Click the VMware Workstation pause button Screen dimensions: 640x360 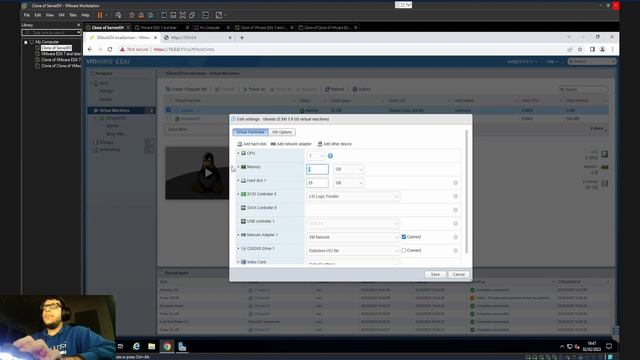(x=100, y=15)
